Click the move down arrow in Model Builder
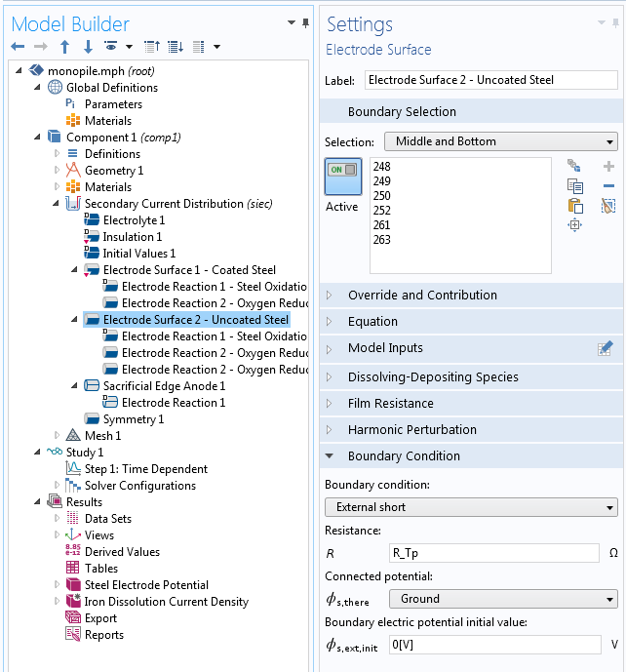 (x=88, y=47)
